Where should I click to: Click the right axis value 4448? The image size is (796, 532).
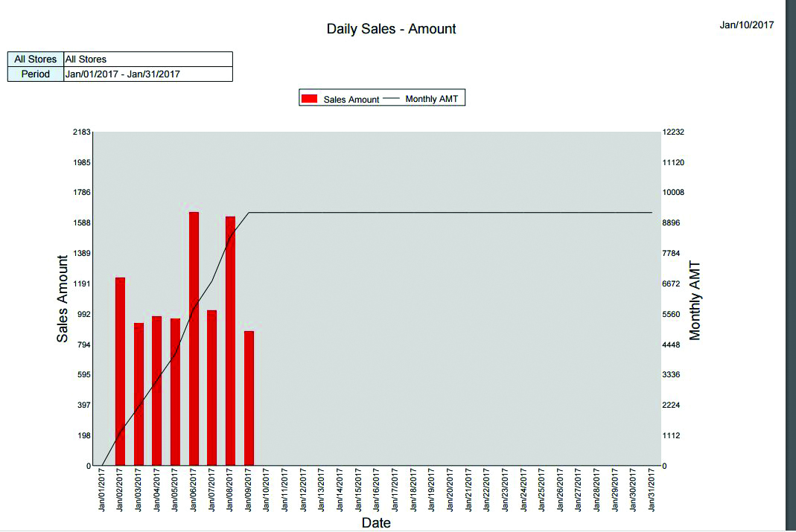(x=671, y=344)
